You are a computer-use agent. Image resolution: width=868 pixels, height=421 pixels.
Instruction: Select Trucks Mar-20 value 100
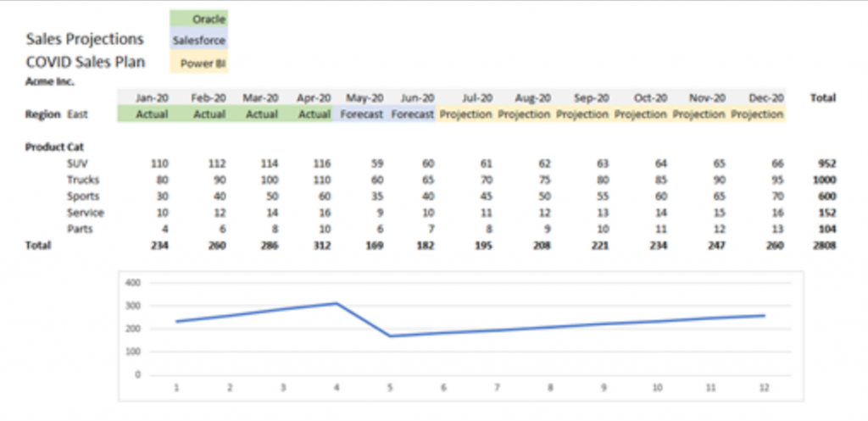tap(269, 180)
